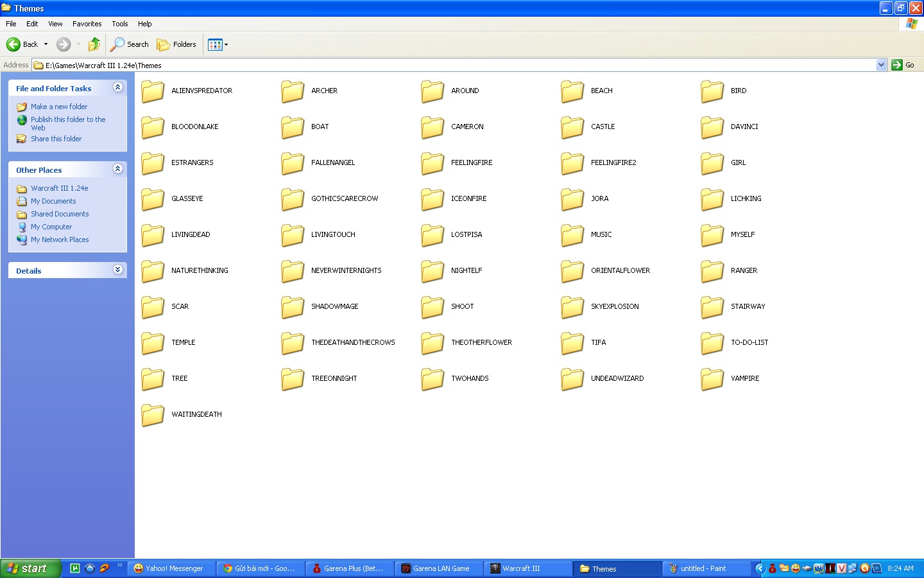Open the Tools menu
This screenshot has height=578, width=924.
coord(120,24)
